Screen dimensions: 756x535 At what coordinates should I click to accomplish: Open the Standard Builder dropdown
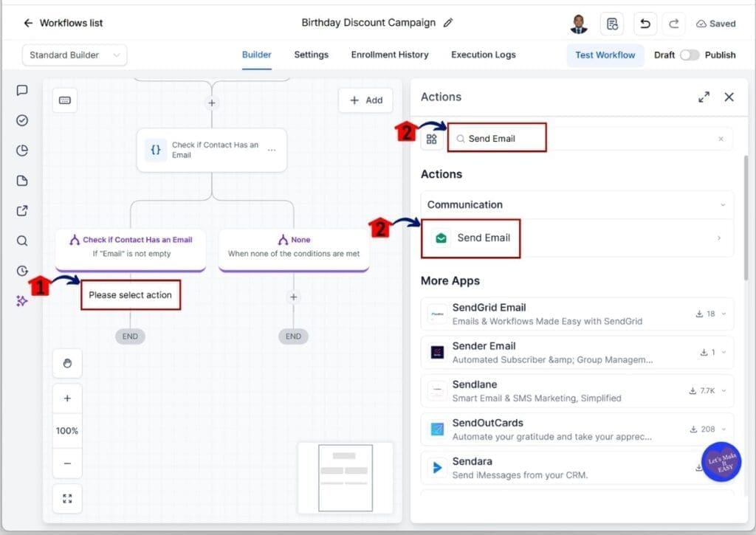coord(75,55)
